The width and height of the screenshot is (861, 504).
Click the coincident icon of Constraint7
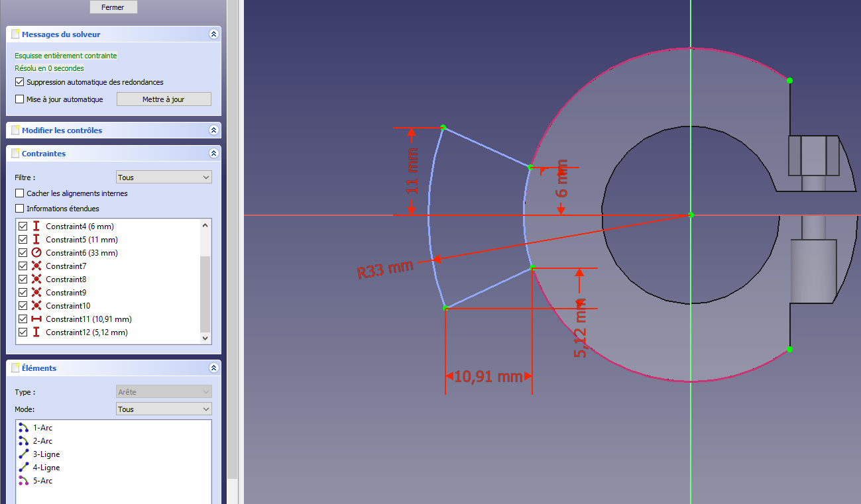(x=36, y=266)
